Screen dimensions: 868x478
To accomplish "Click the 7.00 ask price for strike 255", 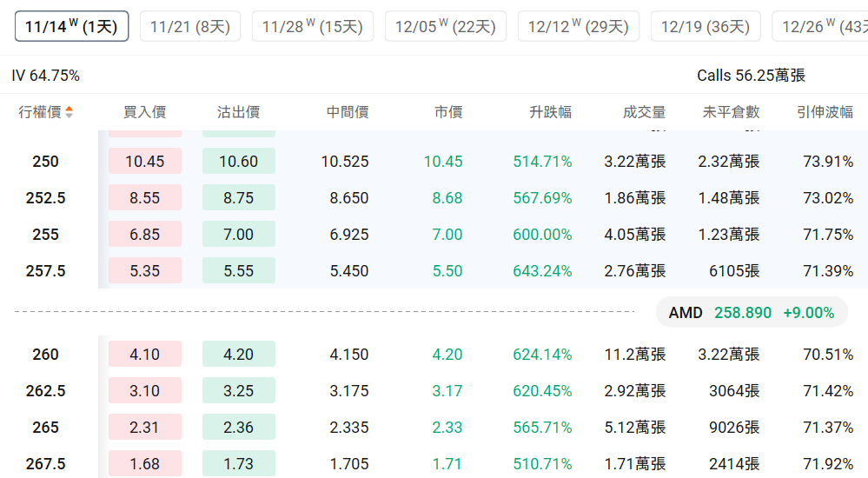I will (238, 235).
